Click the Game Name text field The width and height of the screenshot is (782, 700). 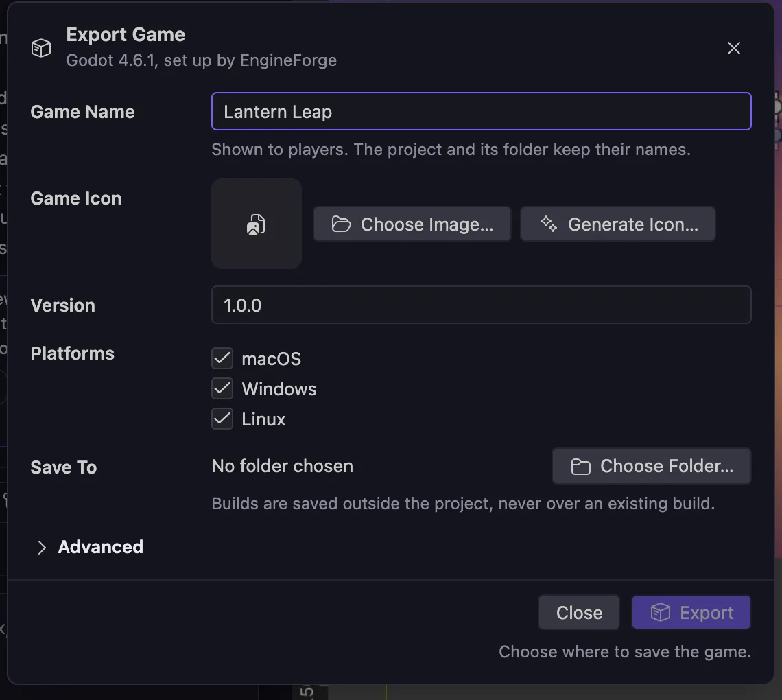(x=482, y=111)
